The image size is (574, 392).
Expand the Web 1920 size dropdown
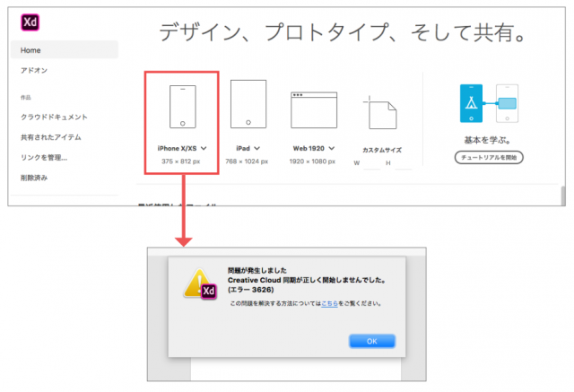pyautogui.click(x=332, y=148)
